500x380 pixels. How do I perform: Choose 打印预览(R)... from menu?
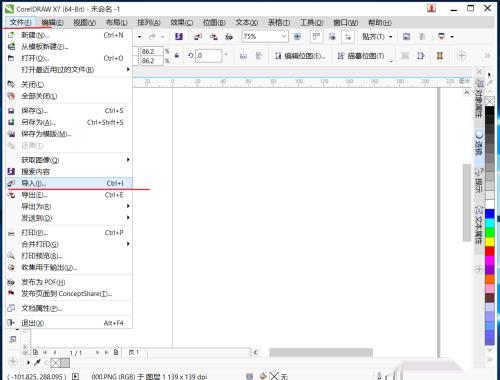tap(69, 256)
